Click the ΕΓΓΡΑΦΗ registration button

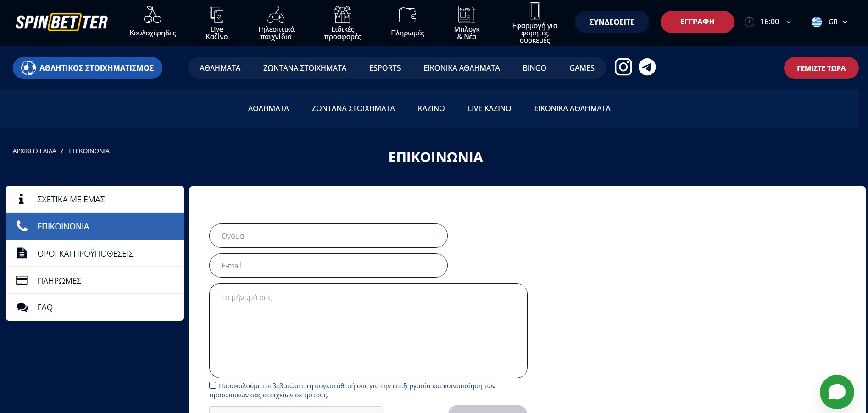(x=696, y=22)
